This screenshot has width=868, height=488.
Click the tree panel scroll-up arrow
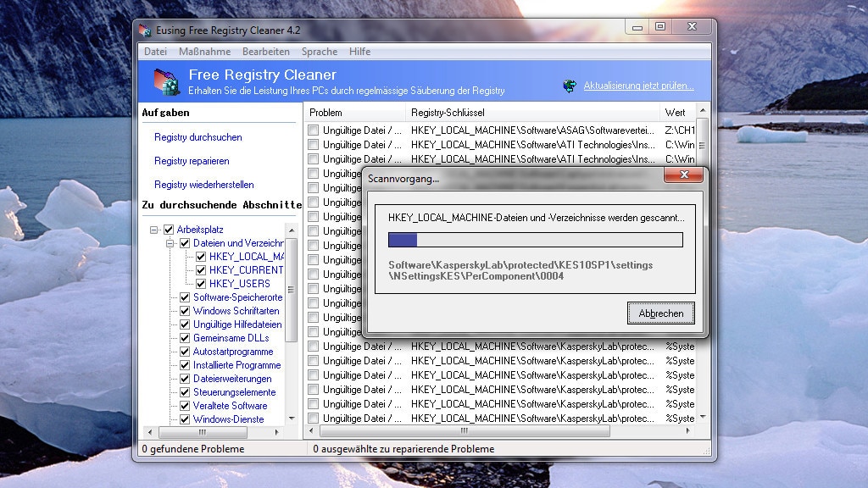click(x=292, y=230)
